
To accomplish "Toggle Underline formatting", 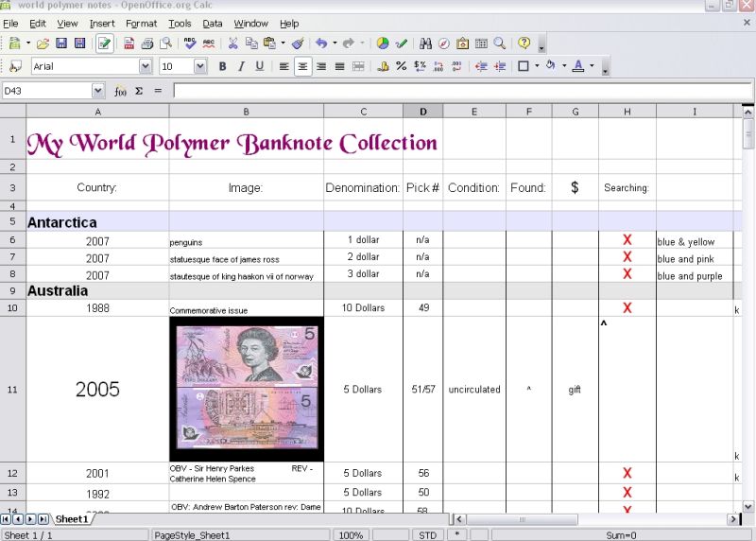I will coord(259,66).
